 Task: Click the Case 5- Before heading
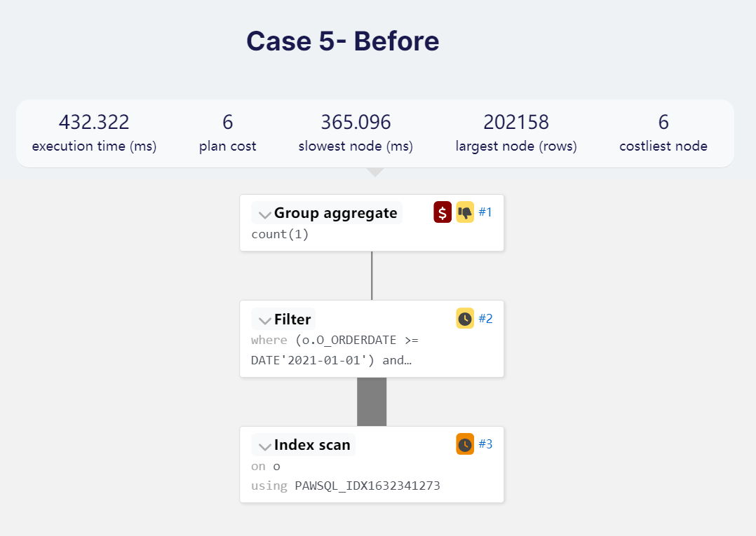(342, 41)
